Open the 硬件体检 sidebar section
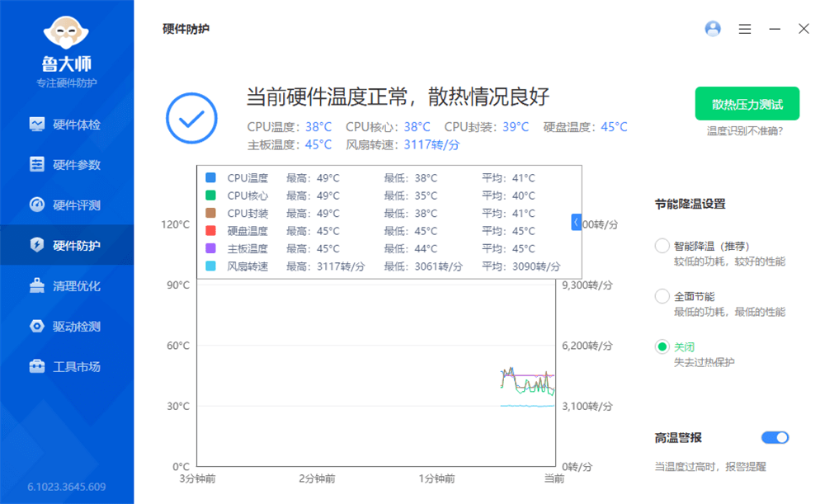825x504 pixels. click(66, 124)
